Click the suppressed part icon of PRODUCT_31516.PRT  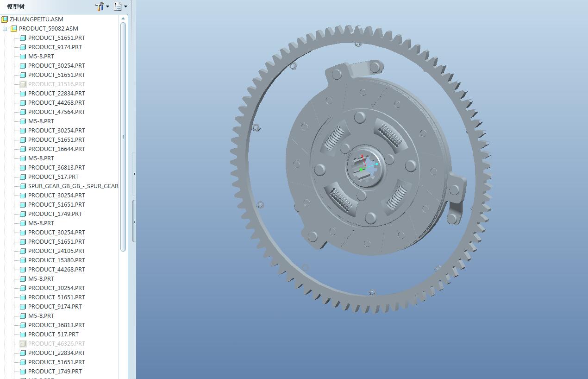(23, 84)
